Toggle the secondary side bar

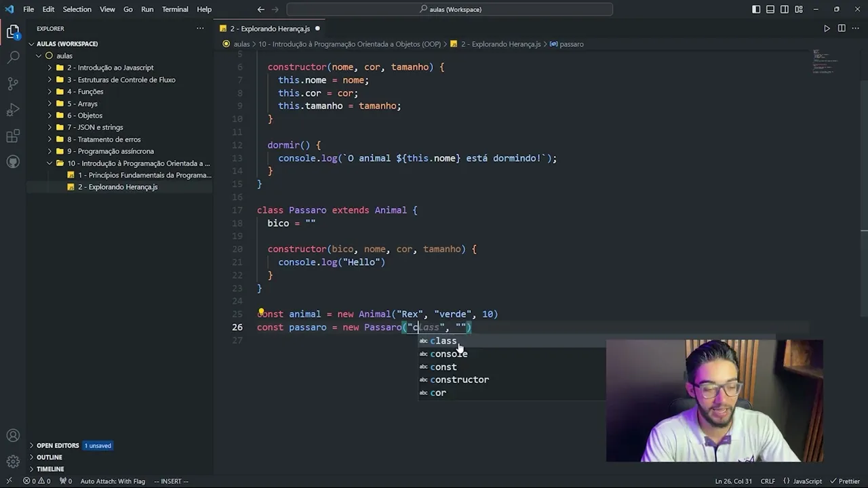tap(785, 9)
